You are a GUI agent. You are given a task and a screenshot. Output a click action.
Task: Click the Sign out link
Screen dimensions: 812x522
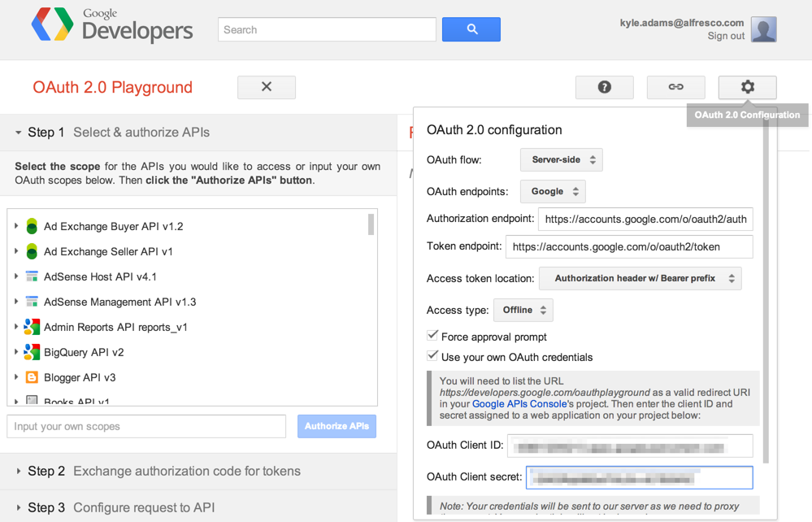coord(726,36)
